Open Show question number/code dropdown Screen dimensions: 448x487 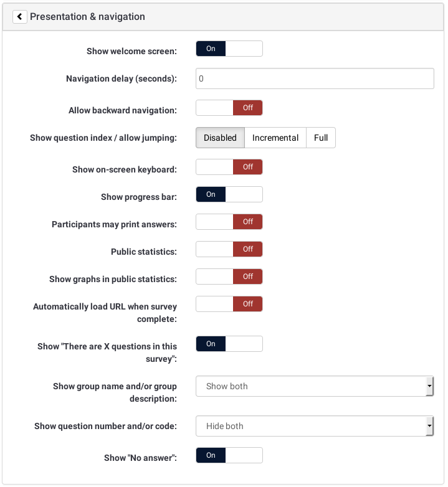click(310, 426)
